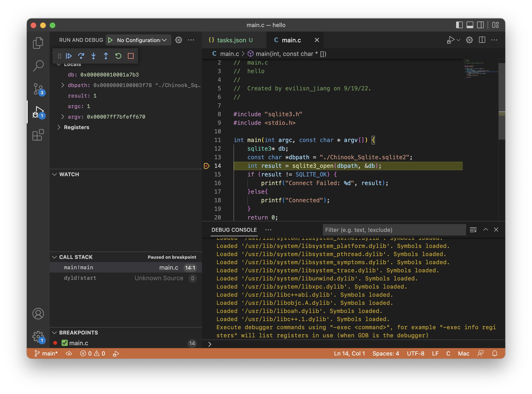Screen dimensions: 532x394
Task: Click Step Over in the debug toolbar
Action: pyautogui.click(x=81, y=56)
